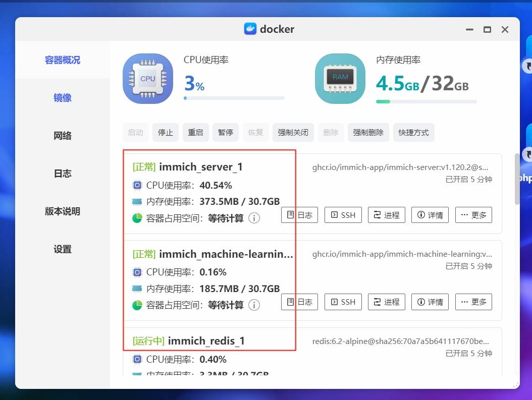Select container name immich_server_1

[x=200, y=167]
